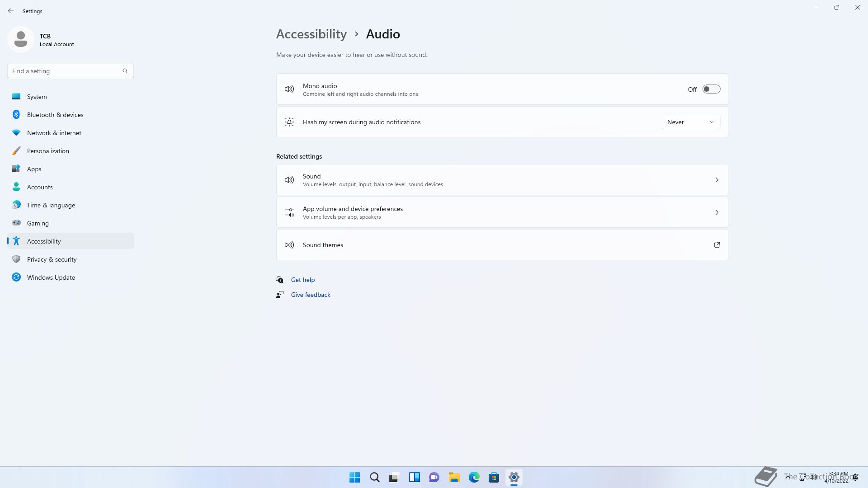This screenshot has height=488, width=868.
Task: Click the Windows Update refresh icon
Action: (x=16, y=277)
